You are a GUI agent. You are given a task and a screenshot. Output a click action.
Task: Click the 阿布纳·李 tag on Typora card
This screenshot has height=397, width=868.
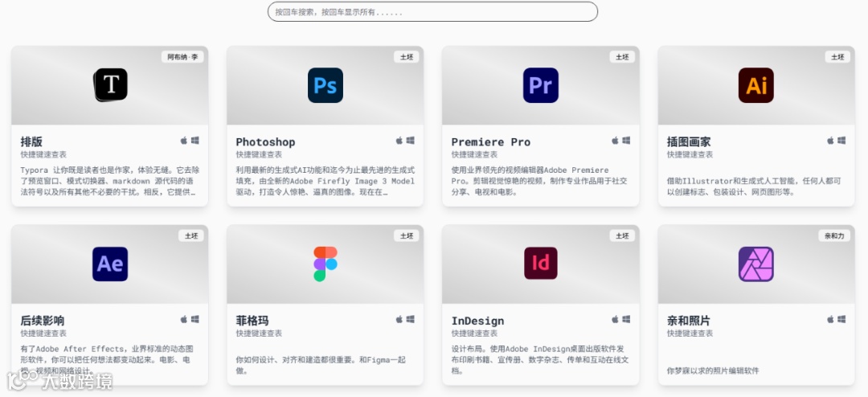(182, 57)
